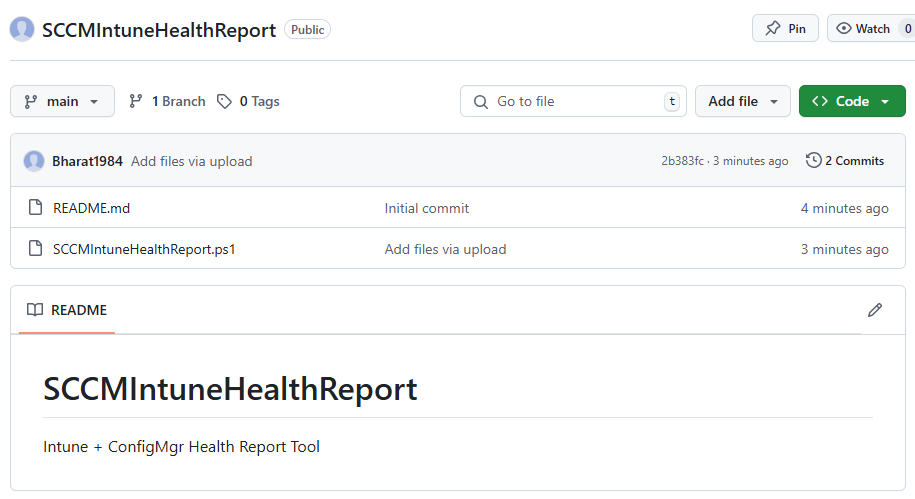Image resolution: width=915 pixels, height=499 pixels.
Task: Click the code brackets icon on Code button
Action: click(819, 101)
